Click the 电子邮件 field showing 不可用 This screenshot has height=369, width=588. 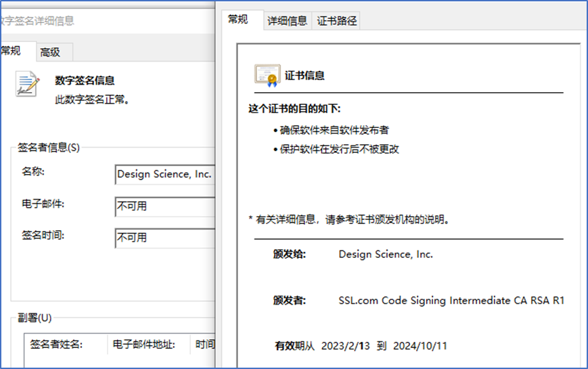tap(165, 207)
